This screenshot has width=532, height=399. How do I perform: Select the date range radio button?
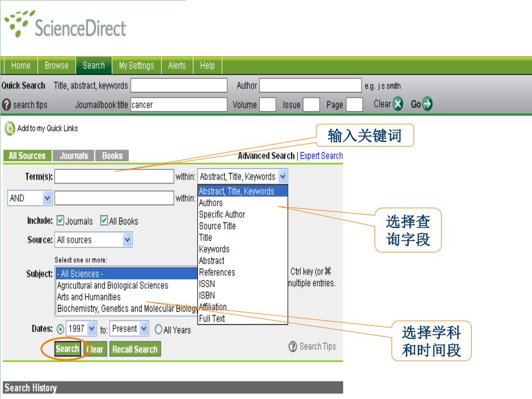[60, 329]
